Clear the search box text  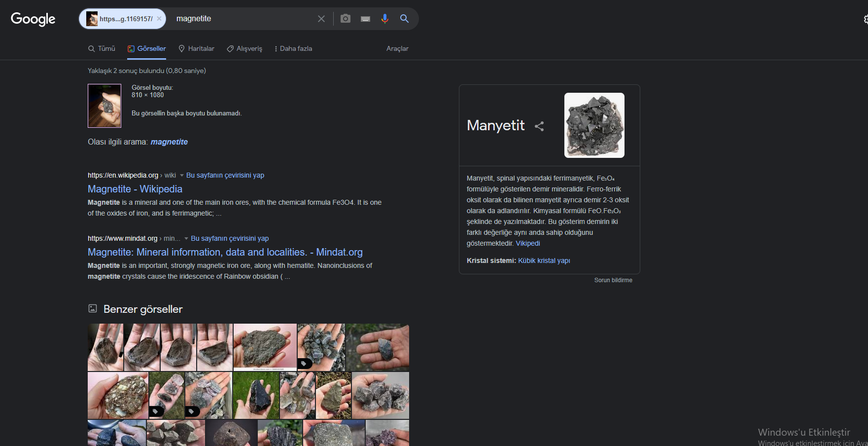click(321, 19)
